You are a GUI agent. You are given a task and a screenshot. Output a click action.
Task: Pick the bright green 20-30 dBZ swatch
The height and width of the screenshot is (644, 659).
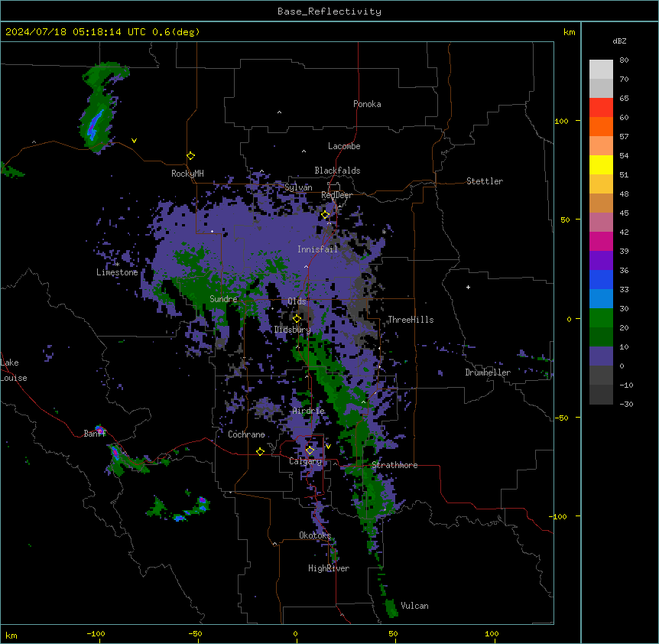tap(601, 318)
